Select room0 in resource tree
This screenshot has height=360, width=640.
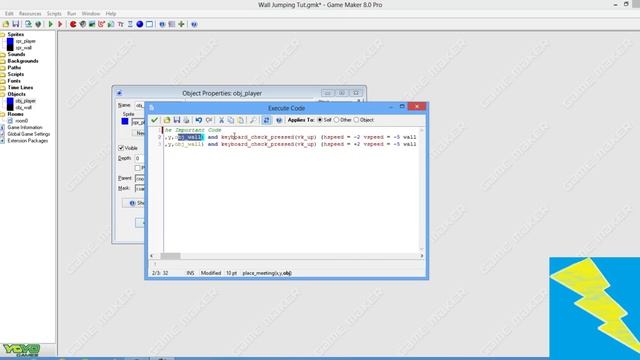click(22, 121)
